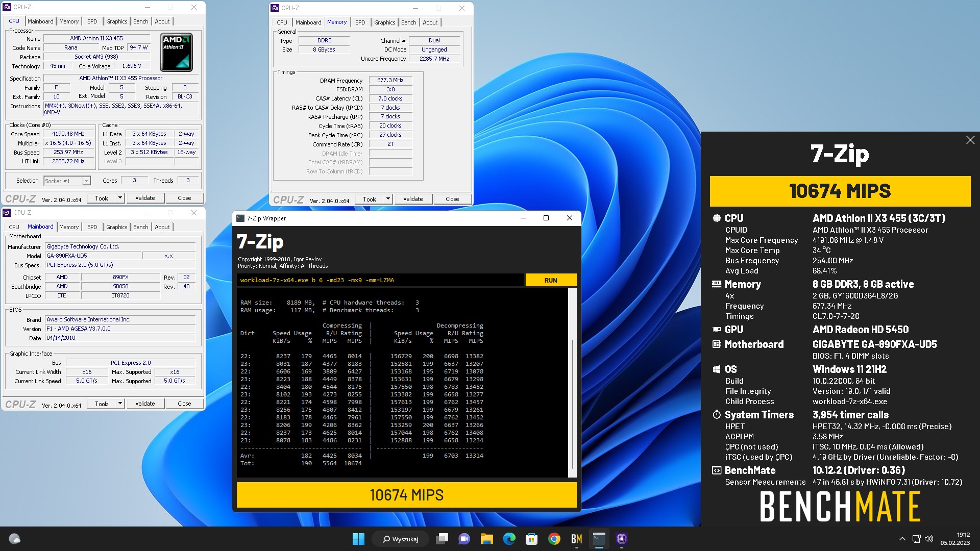Click the DRAM Frequency value 677.3 MHz
The image size is (980, 551).
[390, 80]
